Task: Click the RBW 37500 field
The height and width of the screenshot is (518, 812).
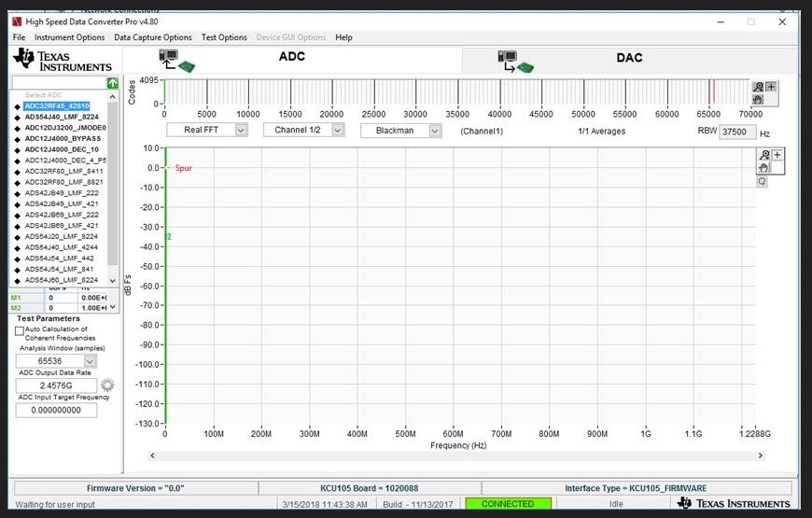Action: coord(737,132)
